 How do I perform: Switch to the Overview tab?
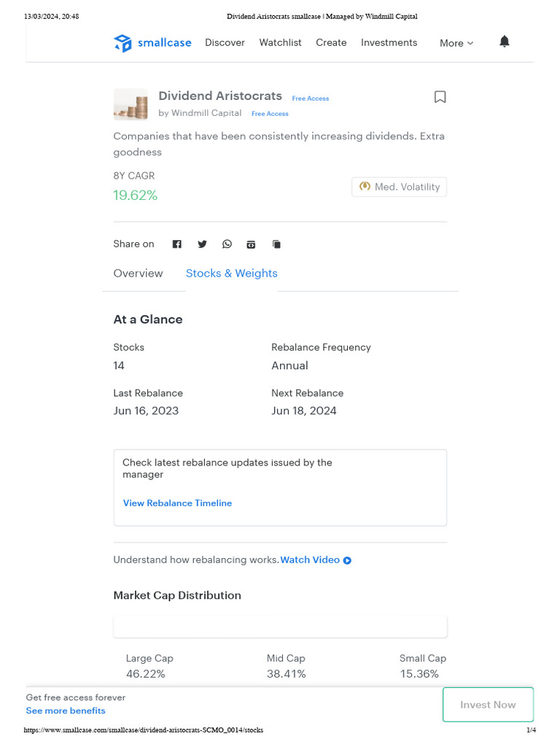pyautogui.click(x=138, y=274)
